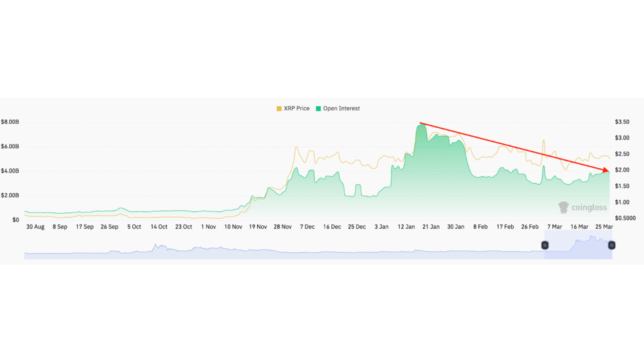644x363 pixels.
Task: Click the '$2.50' price axis value
Action: pyautogui.click(x=622, y=154)
